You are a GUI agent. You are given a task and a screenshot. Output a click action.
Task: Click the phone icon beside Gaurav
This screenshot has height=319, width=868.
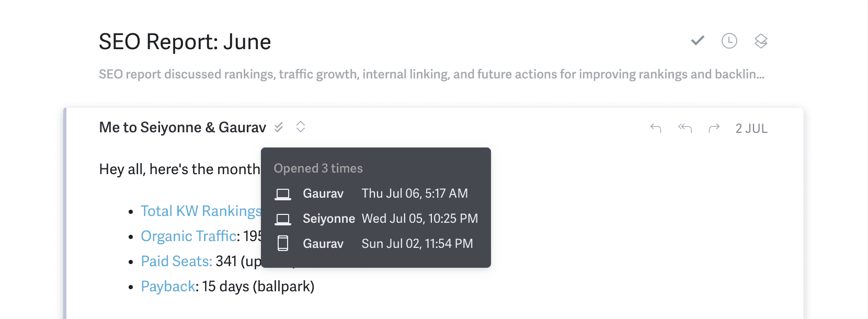pyautogui.click(x=283, y=244)
